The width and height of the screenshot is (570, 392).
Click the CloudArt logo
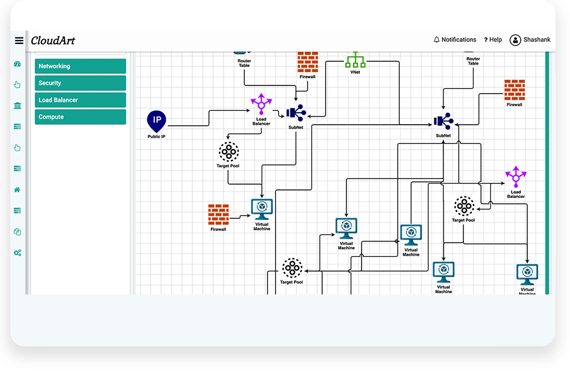[x=53, y=40]
